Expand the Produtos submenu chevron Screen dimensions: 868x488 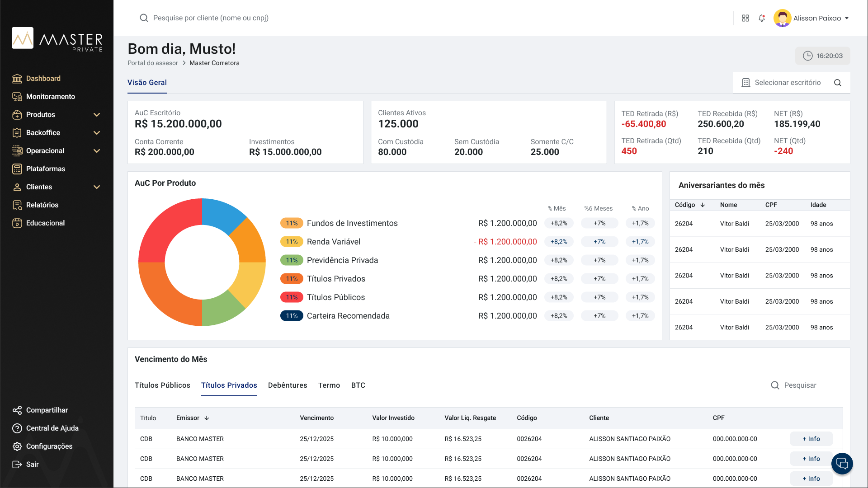click(x=97, y=115)
